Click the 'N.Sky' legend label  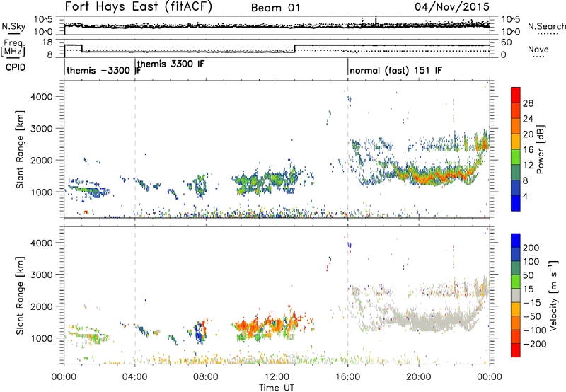point(13,26)
